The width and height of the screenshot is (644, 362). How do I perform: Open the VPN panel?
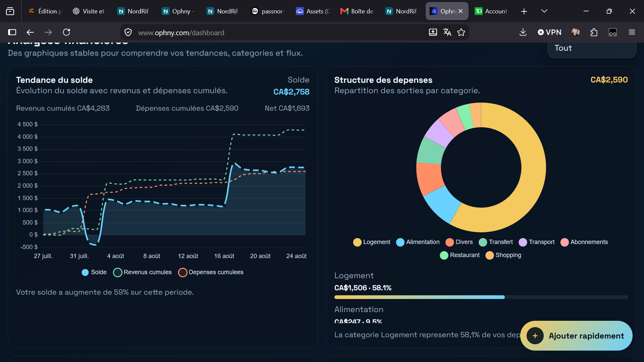[x=549, y=32]
